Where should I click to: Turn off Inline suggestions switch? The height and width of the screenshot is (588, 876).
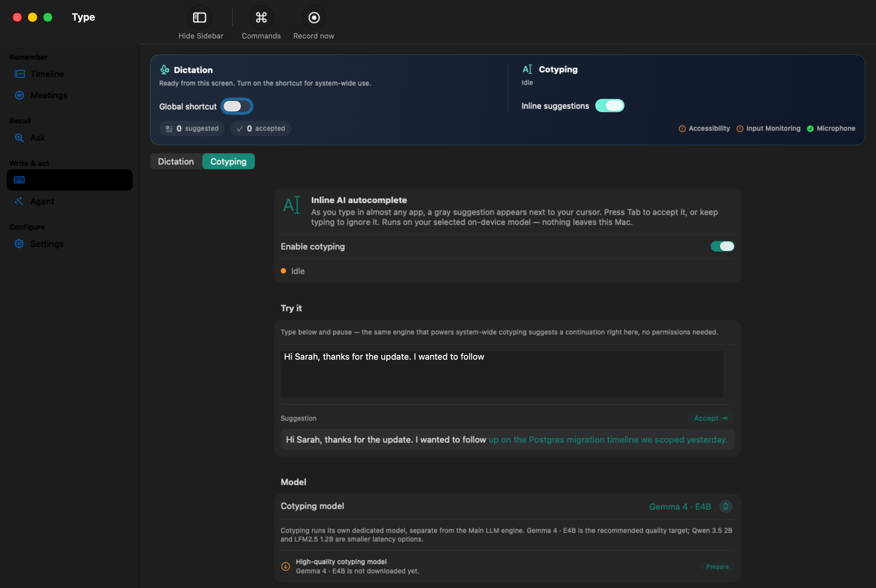(610, 106)
